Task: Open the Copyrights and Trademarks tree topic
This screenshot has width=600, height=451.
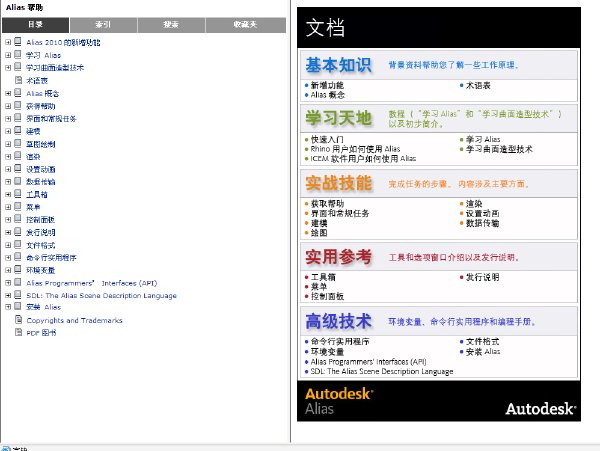Action: (x=74, y=321)
